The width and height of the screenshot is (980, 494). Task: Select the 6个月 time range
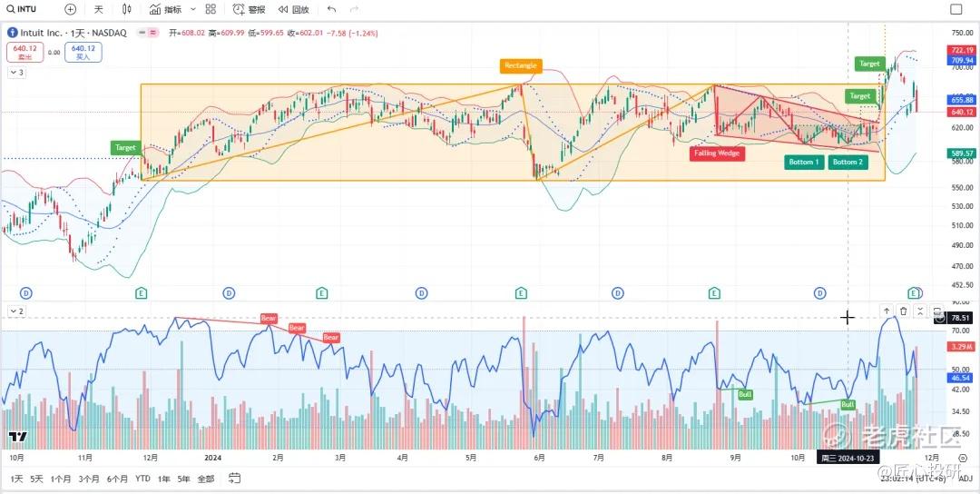tap(117, 479)
